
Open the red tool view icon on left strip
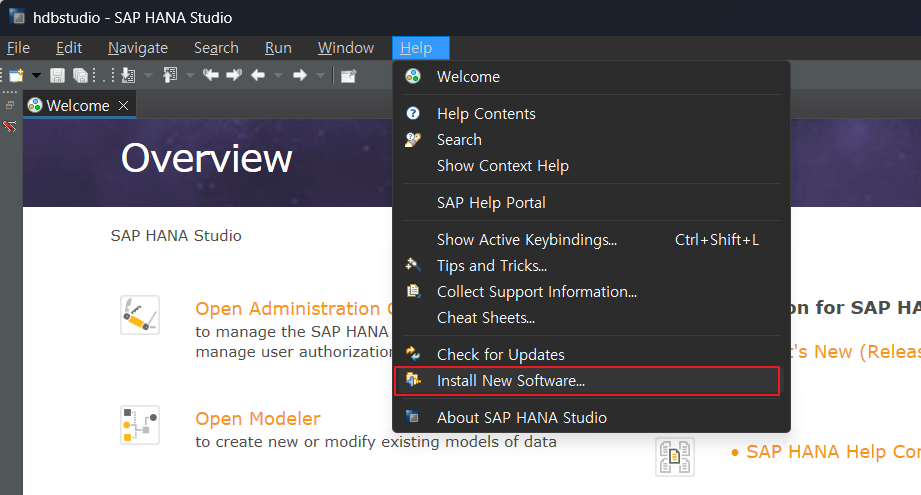pos(9,126)
